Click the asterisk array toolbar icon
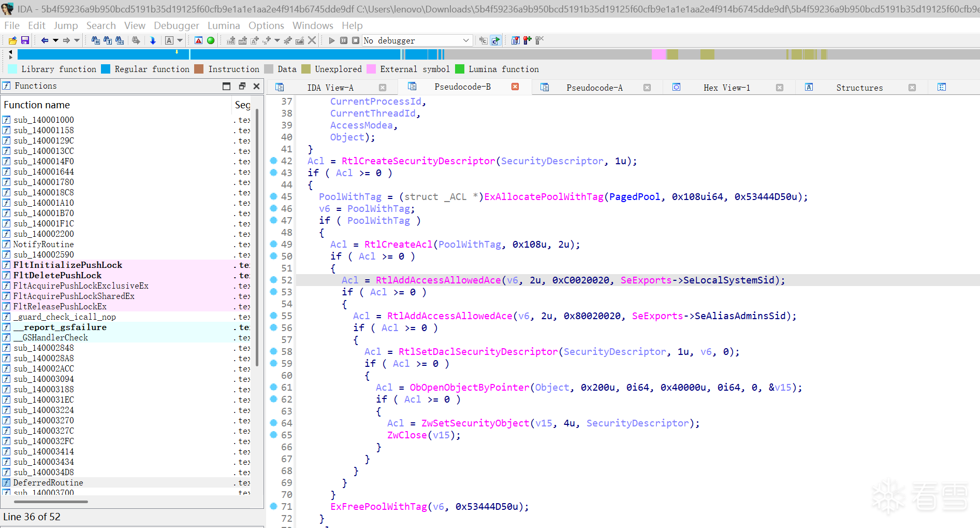Screen dimensions: 980x528 coord(288,40)
